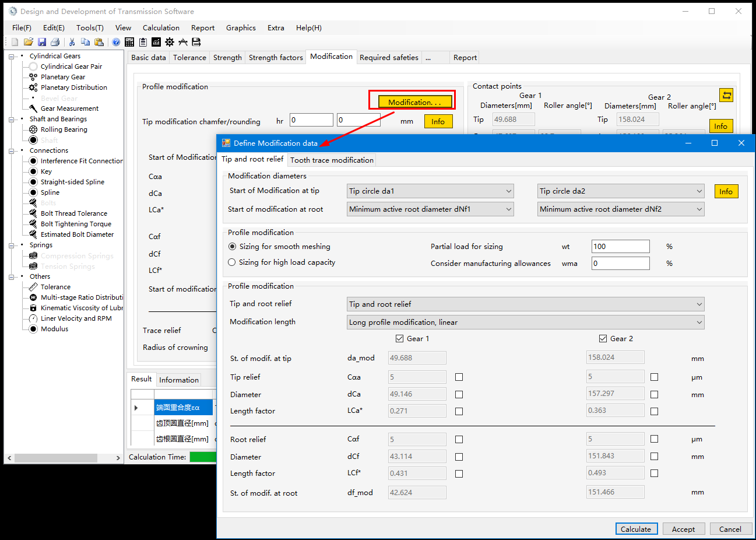The height and width of the screenshot is (540, 756).
Task: Open the Tip circle da1 dropdown
Action: coord(430,191)
